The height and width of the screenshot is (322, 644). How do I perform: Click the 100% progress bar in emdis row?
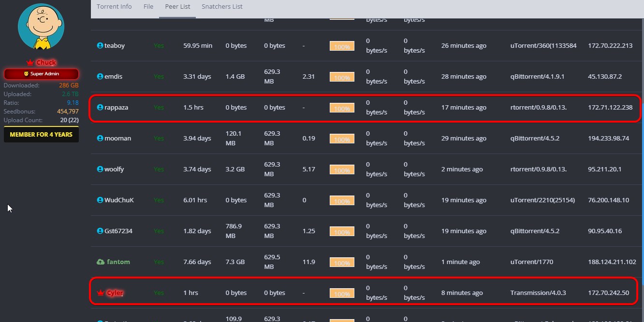pyautogui.click(x=342, y=77)
